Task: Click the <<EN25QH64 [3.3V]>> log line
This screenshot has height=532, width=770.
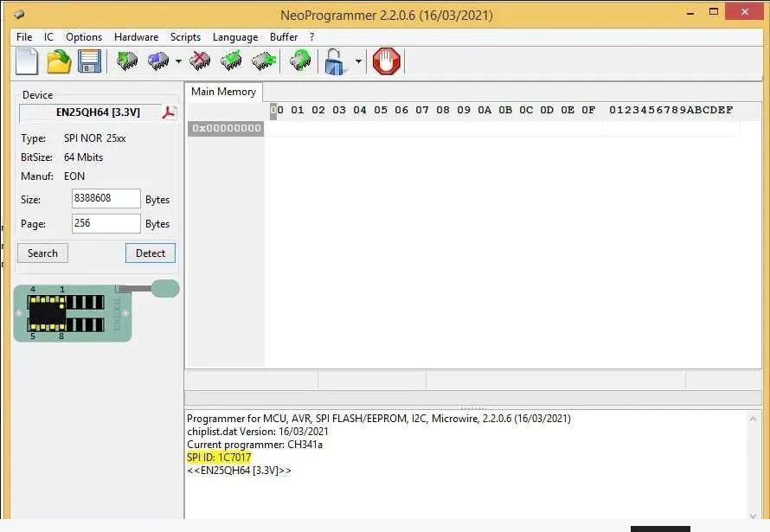Action: tap(239, 471)
